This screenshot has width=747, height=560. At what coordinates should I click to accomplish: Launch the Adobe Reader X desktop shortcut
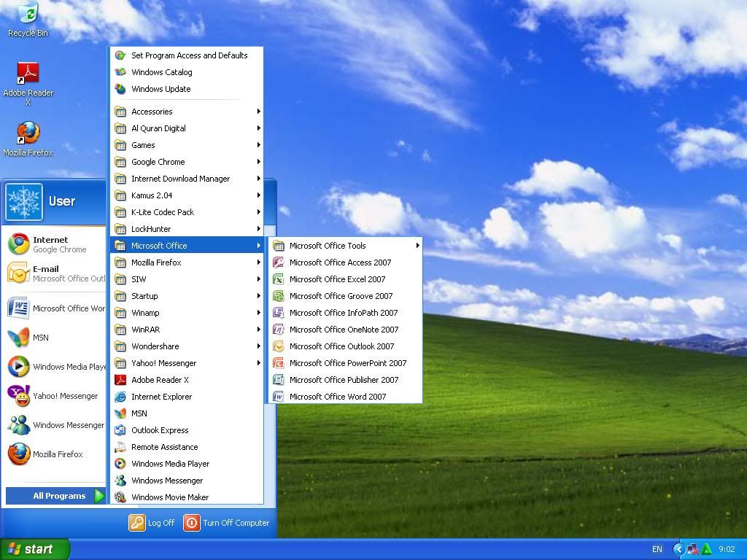click(x=28, y=73)
